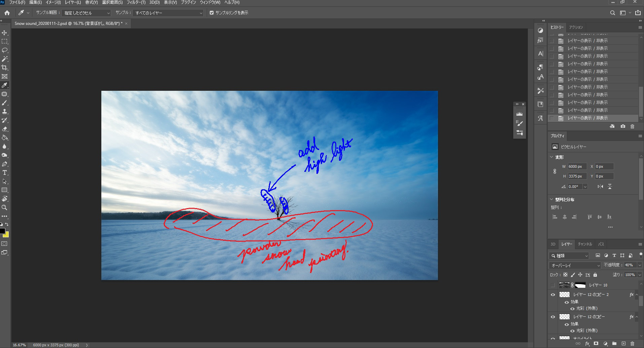Open レイヤー(L) menu
This screenshot has height=348, width=644.
pyautogui.click(x=73, y=2)
